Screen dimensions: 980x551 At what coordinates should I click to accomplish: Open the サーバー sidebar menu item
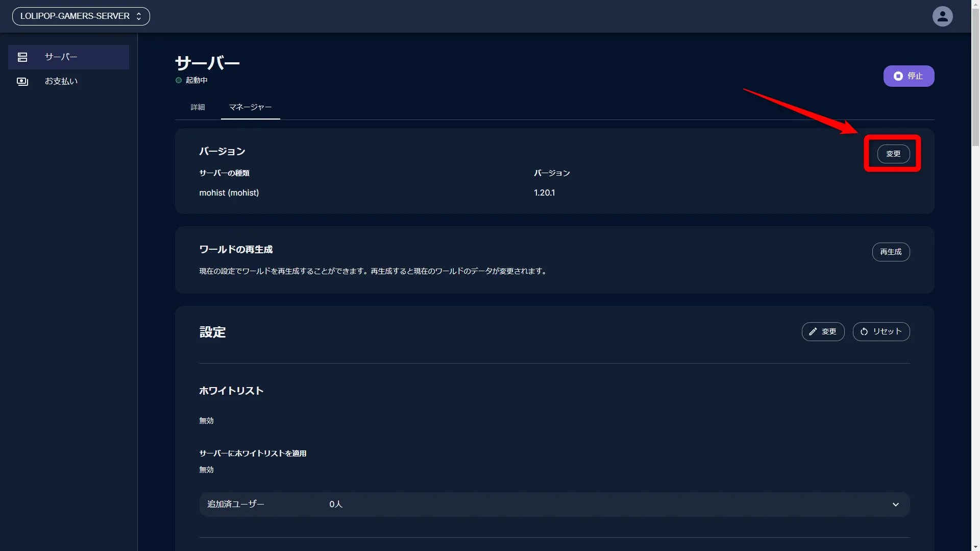tap(68, 57)
